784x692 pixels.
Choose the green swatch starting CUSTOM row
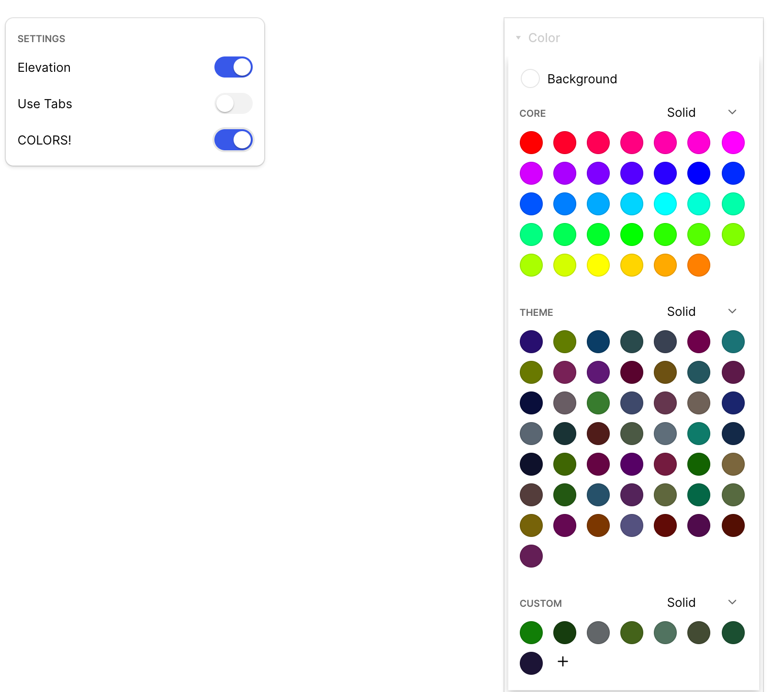531,632
